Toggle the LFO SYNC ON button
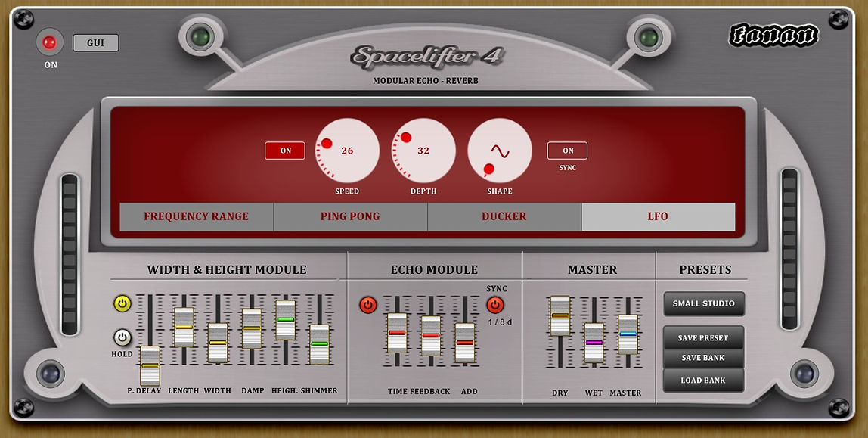Screen dimensions: 868x438 (567, 151)
